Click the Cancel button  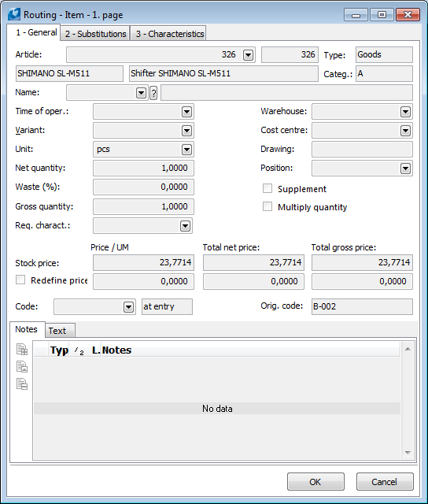[385, 481]
